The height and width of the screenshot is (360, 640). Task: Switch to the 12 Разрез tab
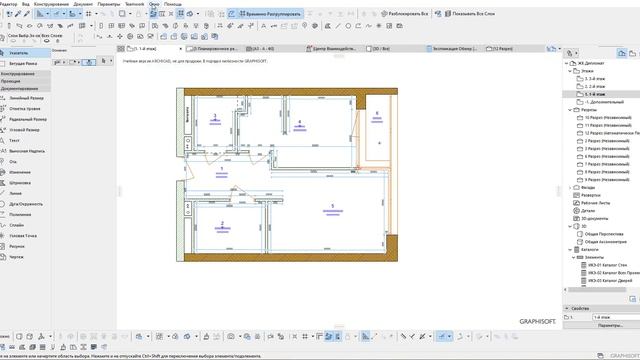pyautogui.click(x=514, y=49)
